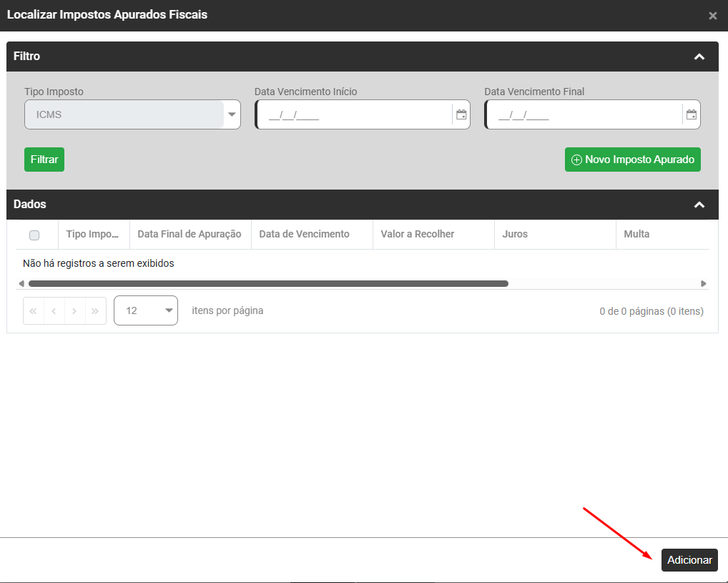This screenshot has width=728, height=583.
Task: Click the Filtrar button
Action: tap(44, 160)
